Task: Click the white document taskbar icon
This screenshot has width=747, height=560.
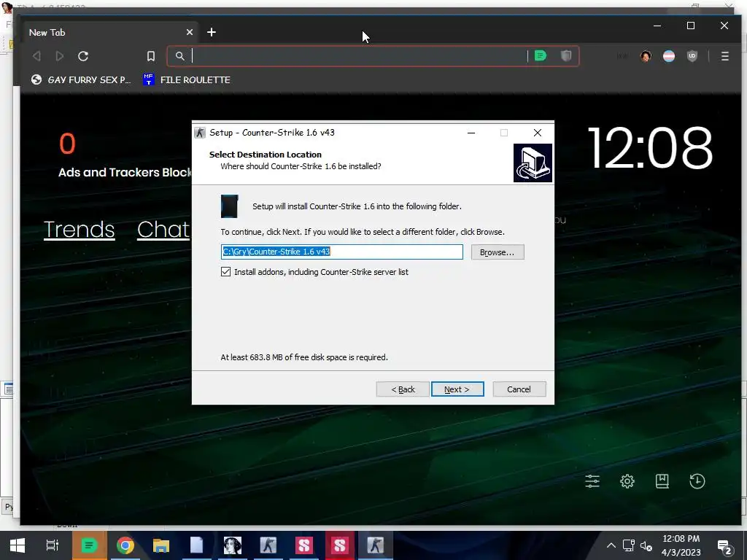Action: coord(197,545)
